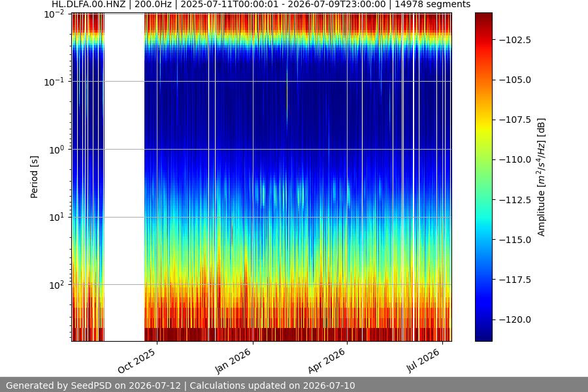588x392 pixels.
Task: Click the −107.5 colorbar tick label
Action: click(x=515, y=120)
